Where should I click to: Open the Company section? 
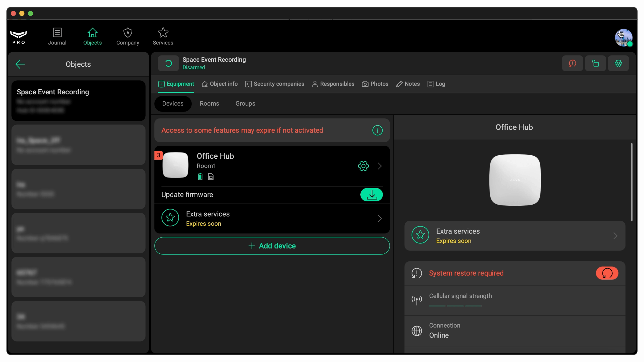128,36
